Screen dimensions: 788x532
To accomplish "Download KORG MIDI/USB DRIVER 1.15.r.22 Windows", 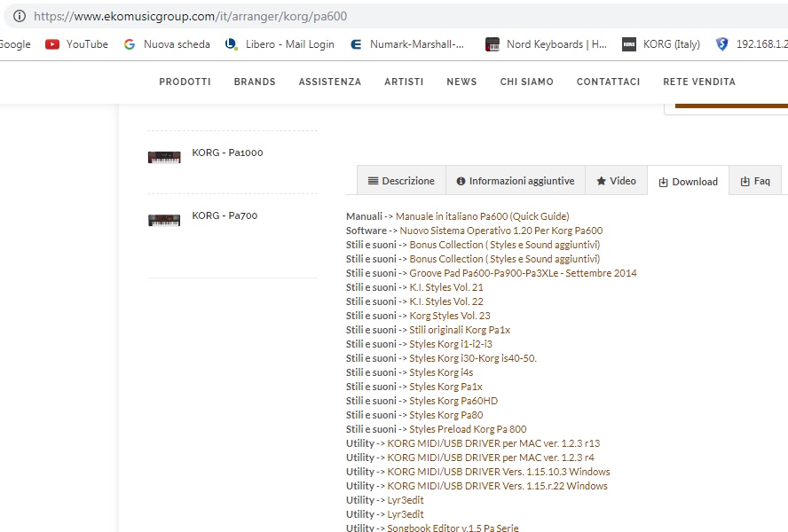I will tap(497, 486).
